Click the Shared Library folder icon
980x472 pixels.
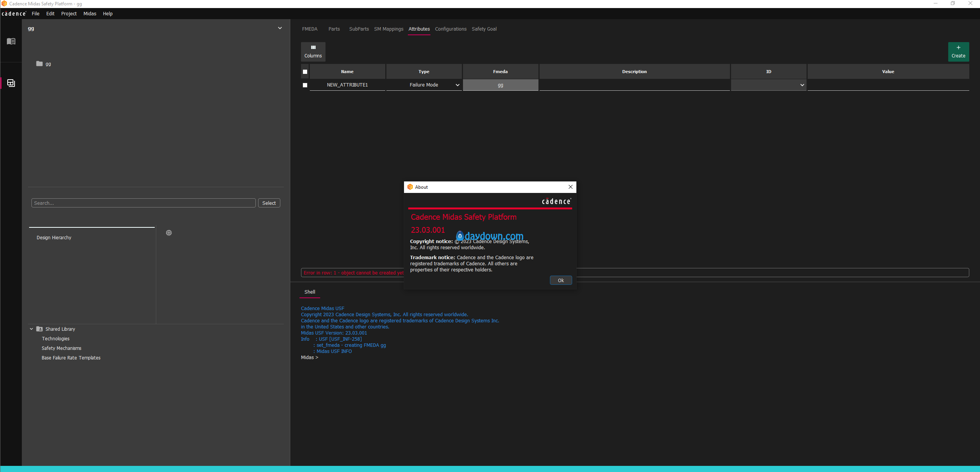coord(39,329)
